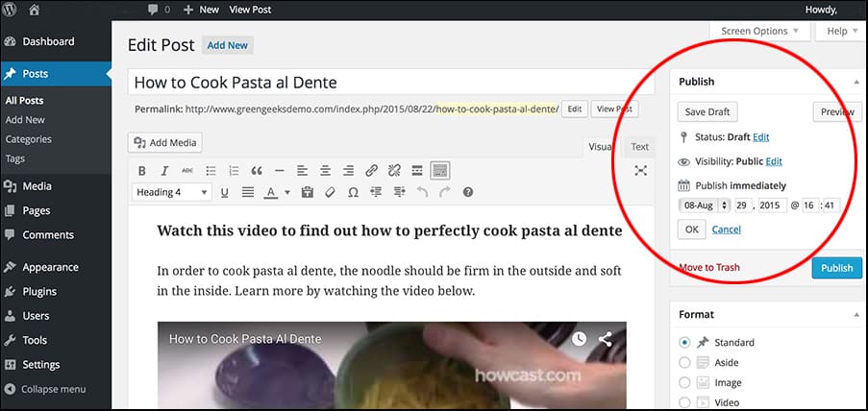Switch to the Text editor tab
Screen dimensions: 868x411
[x=639, y=147]
